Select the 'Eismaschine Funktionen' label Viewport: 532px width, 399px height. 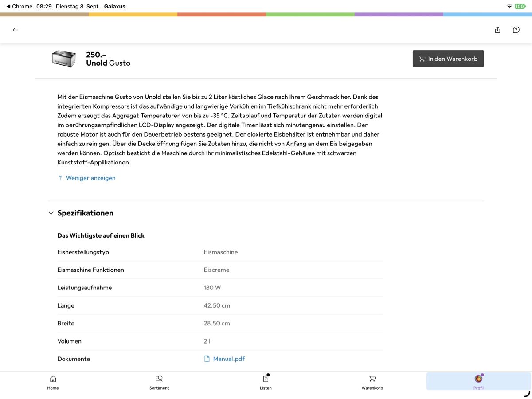[x=90, y=270]
